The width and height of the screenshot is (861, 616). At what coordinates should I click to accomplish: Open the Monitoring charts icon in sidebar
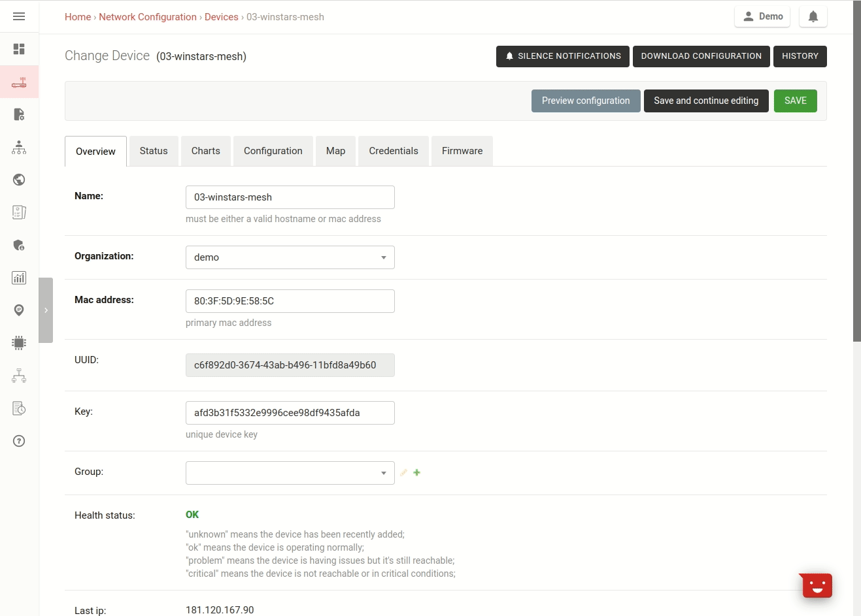point(18,278)
